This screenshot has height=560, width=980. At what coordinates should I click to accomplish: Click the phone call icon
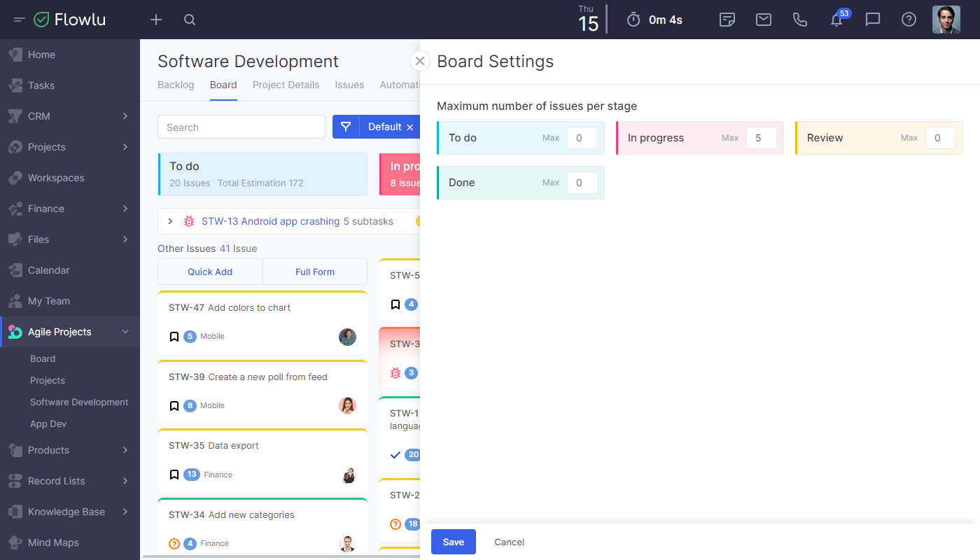[x=800, y=20]
